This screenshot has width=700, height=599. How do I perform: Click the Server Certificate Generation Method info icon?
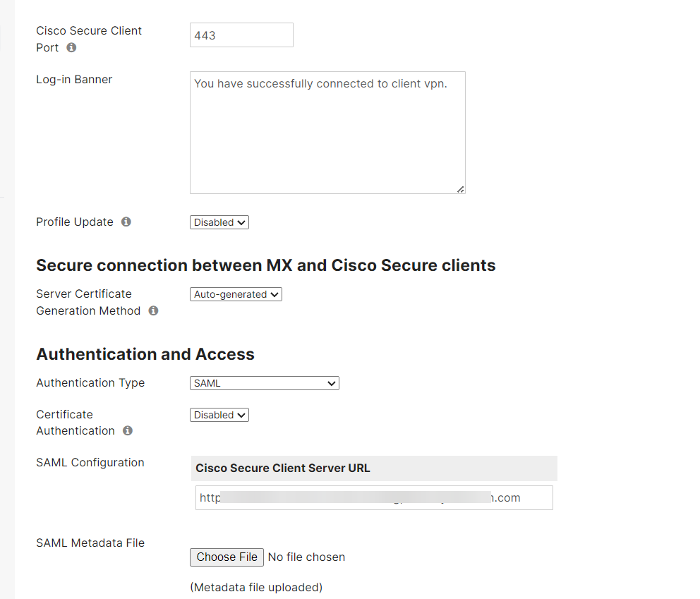[153, 310]
